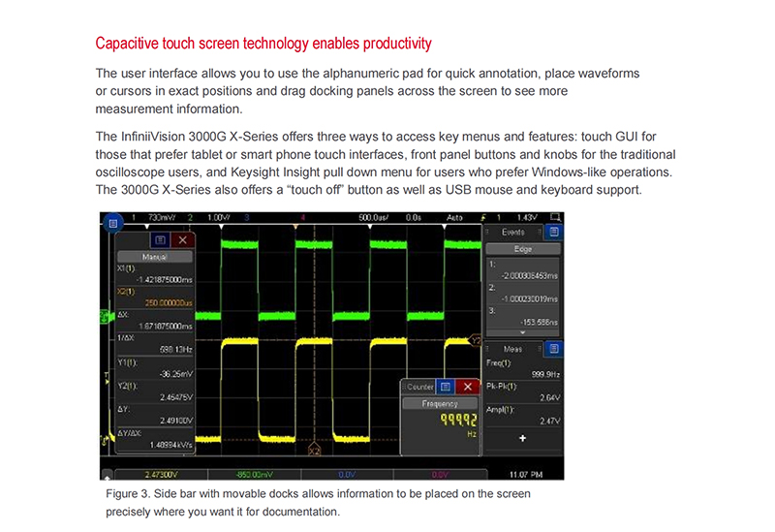The image size is (775, 532).
Task: Click the red heading about capacitive touch screen
Action: coord(263,44)
